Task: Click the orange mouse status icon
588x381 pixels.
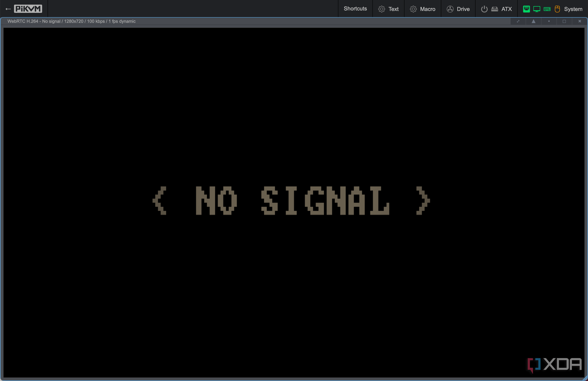Action: tap(557, 9)
